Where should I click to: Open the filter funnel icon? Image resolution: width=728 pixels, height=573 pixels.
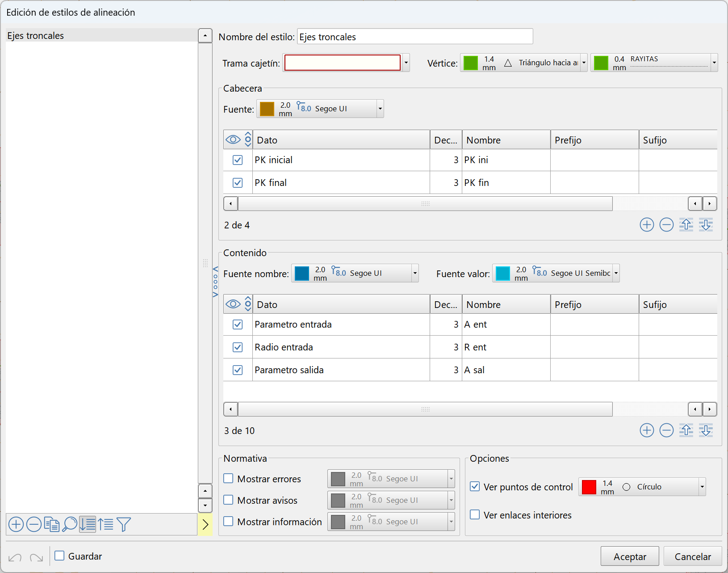[124, 524]
